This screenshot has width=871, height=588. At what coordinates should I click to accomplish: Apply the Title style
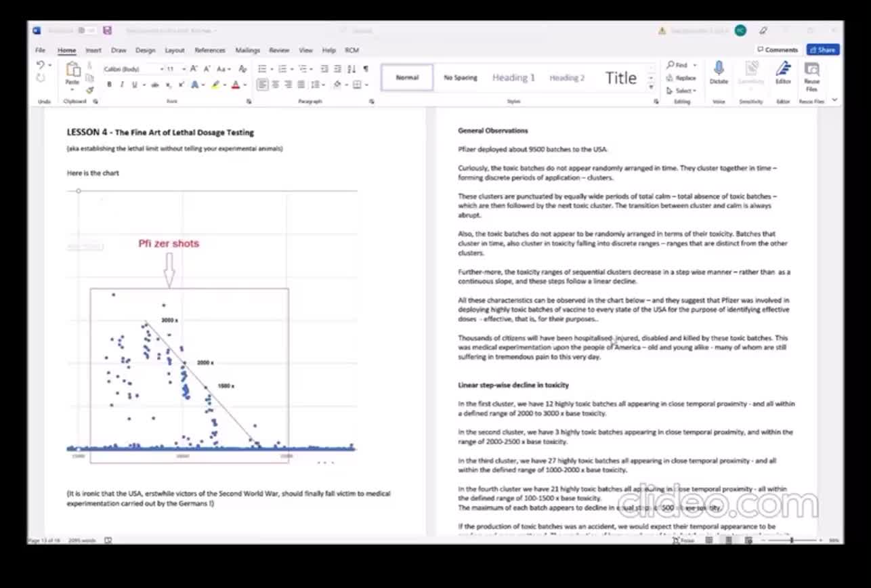pos(620,77)
